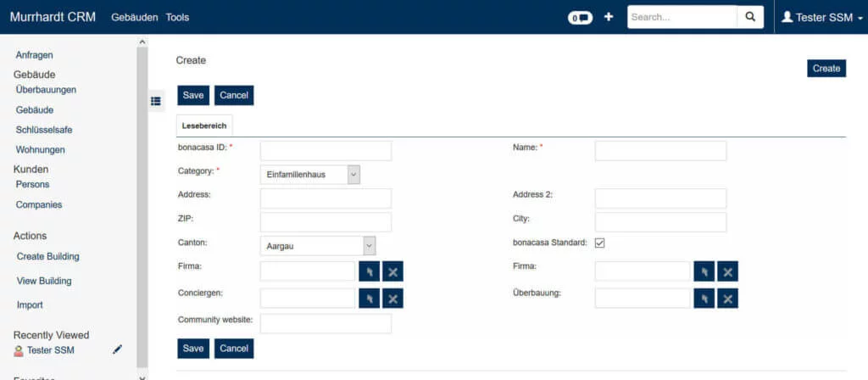The width and height of the screenshot is (868, 380).
Task: Clear the Überbauung field with X icon
Action: point(727,298)
